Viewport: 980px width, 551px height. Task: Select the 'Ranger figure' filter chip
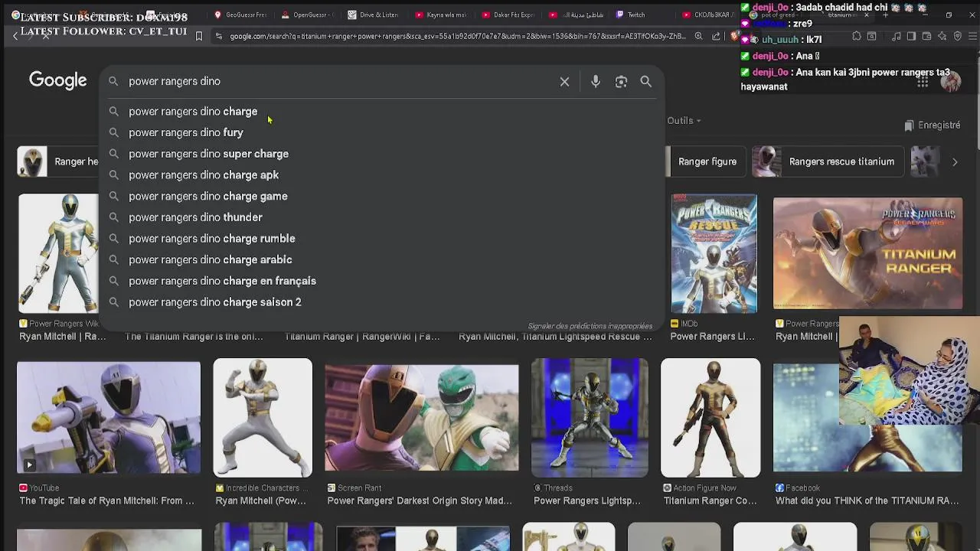click(707, 161)
